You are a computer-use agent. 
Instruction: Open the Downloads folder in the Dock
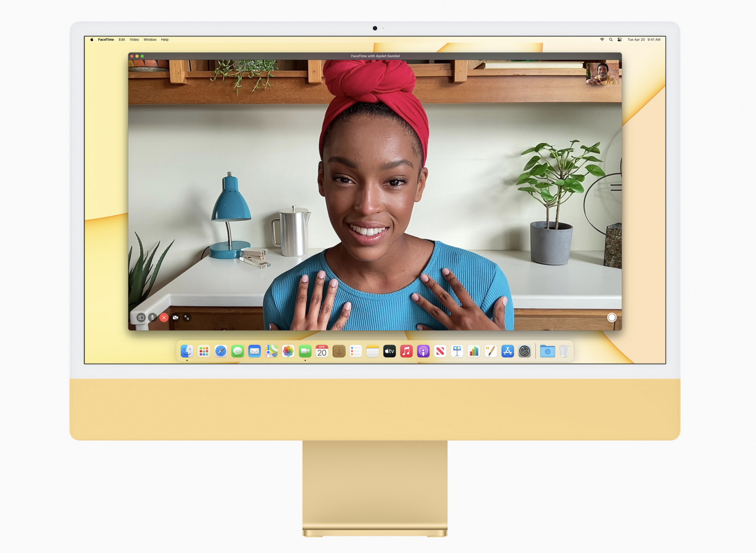pos(547,351)
